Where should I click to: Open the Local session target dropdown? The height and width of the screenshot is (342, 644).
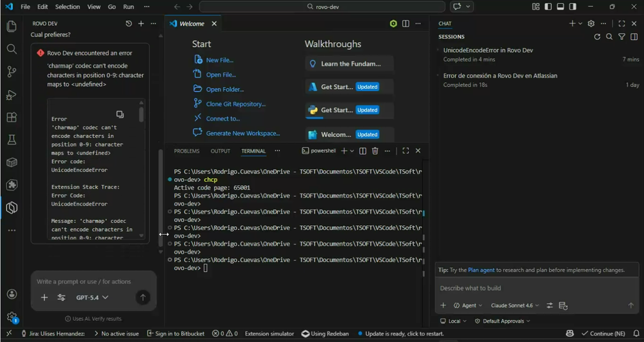point(453,321)
